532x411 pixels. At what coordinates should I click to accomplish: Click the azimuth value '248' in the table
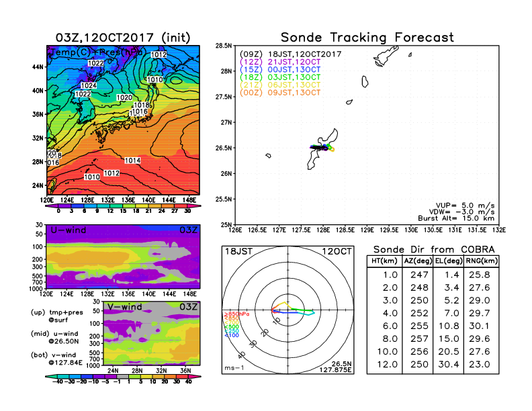pos(419,287)
